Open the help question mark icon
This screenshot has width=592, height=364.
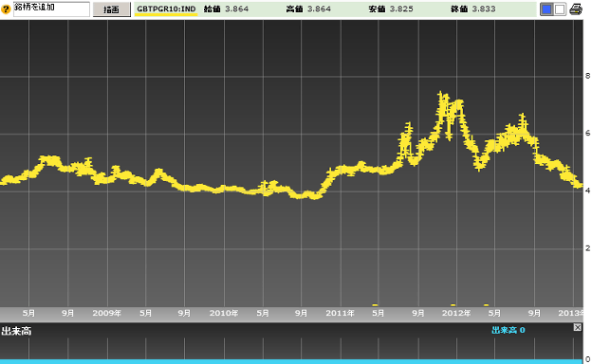[6, 9]
